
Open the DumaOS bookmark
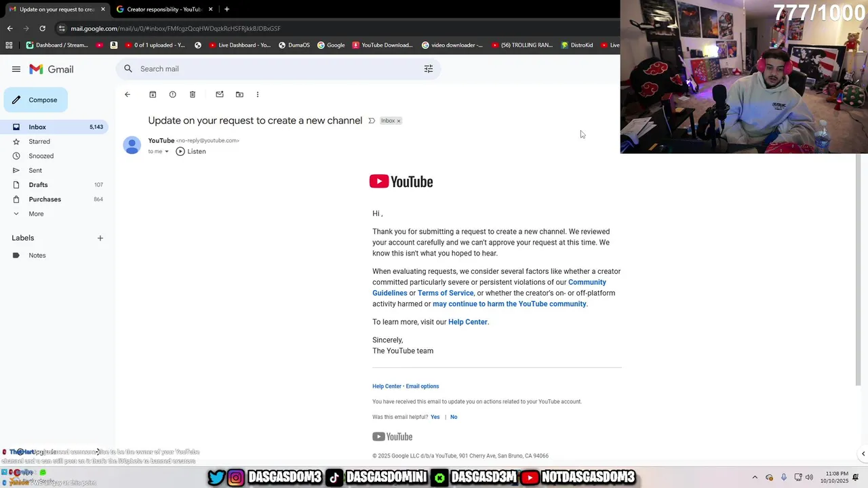click(x=294, y=45)
